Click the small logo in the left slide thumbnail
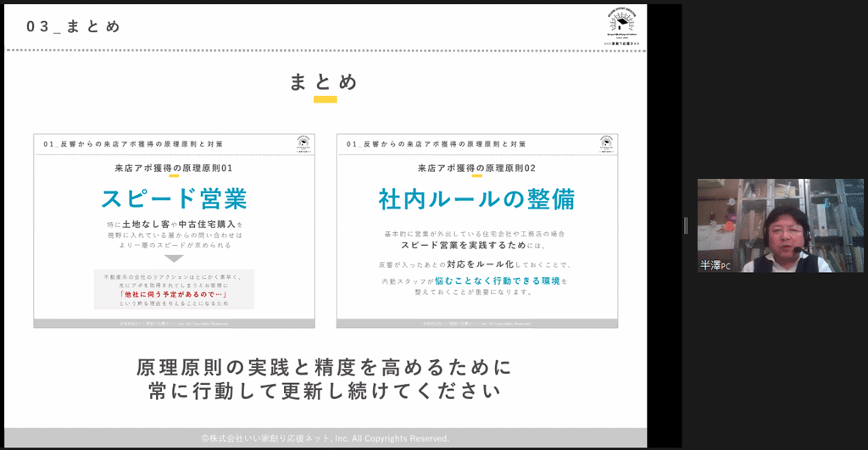This screenshot has height=450, width=868. (x=303, y=143)
